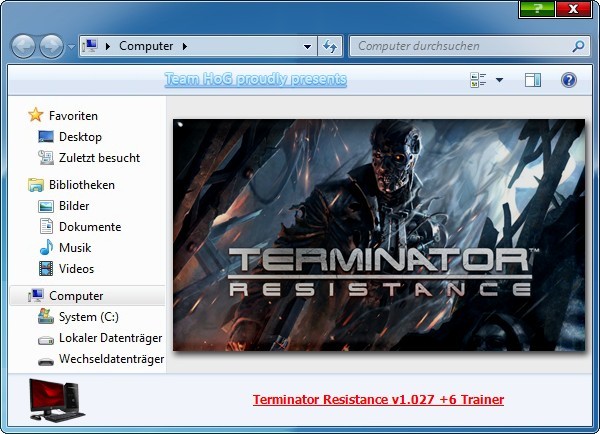600x434 pixels.
Task: Click the Desktop icon in sidebar
Action: tap(46, 137)
